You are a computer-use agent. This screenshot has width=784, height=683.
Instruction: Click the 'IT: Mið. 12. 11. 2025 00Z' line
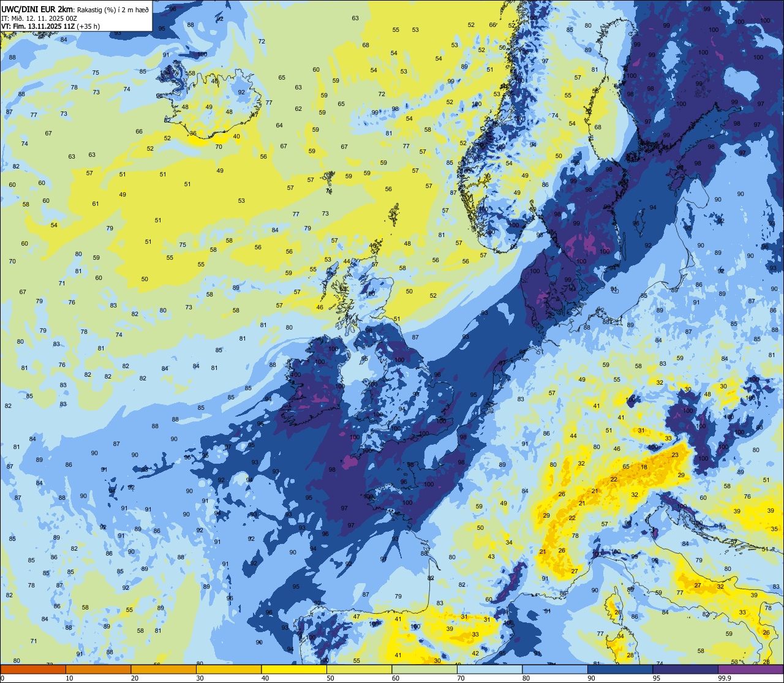[39, 18]
